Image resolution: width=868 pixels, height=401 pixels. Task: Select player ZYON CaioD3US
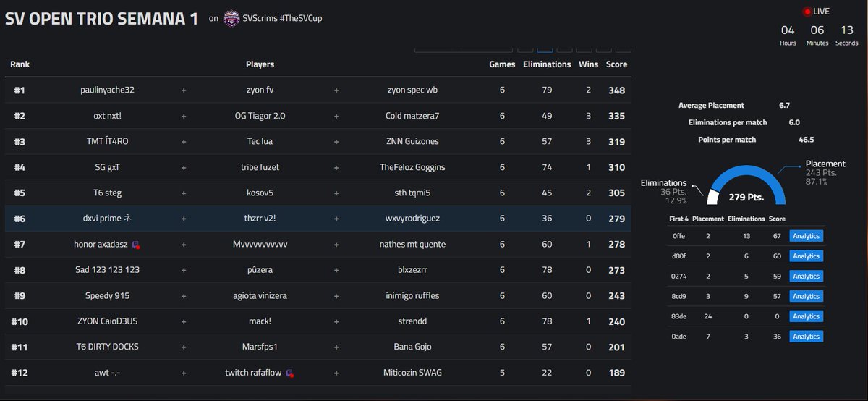click(108, 321)
